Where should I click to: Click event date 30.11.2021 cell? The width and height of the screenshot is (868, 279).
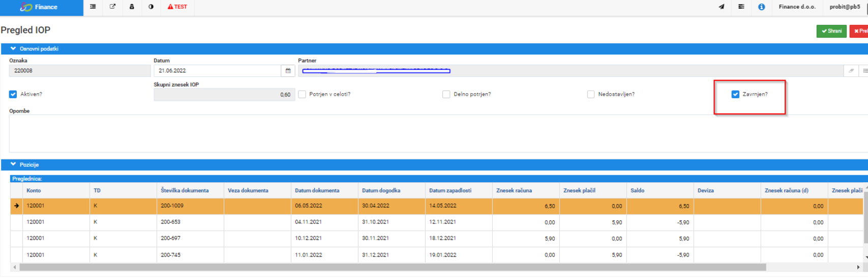tap(392, 238)
